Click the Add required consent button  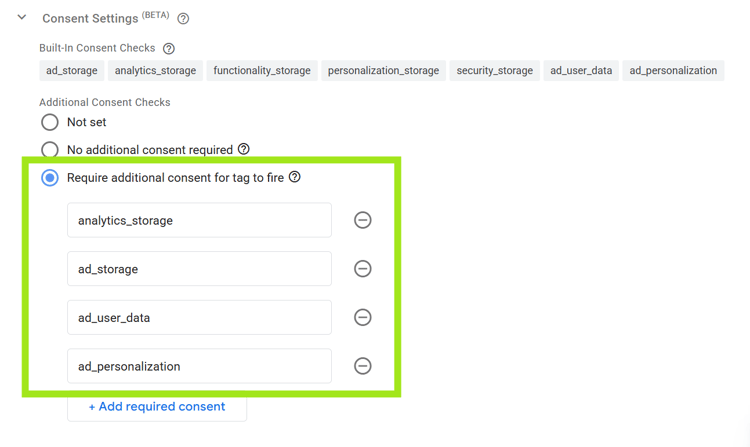point(157,406)
